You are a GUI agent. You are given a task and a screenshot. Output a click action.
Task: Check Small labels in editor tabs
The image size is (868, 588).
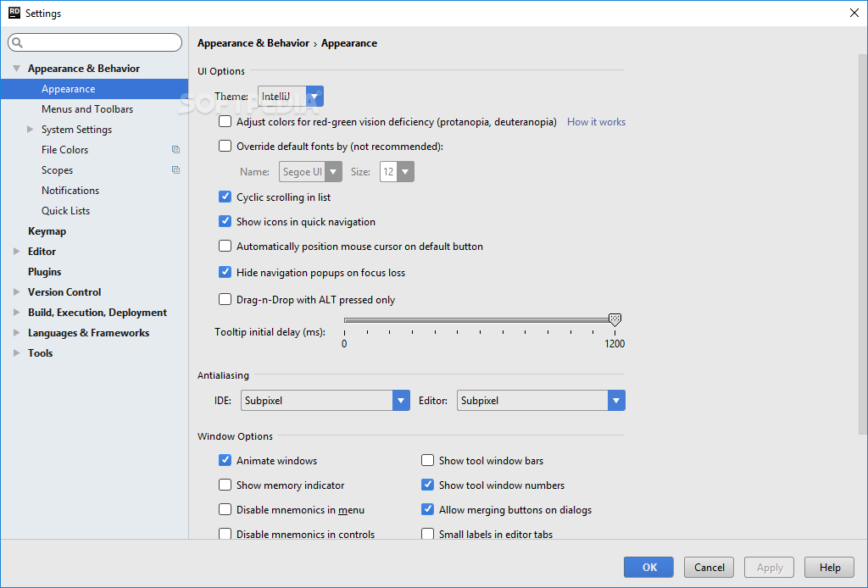click(x=427, y=534)
